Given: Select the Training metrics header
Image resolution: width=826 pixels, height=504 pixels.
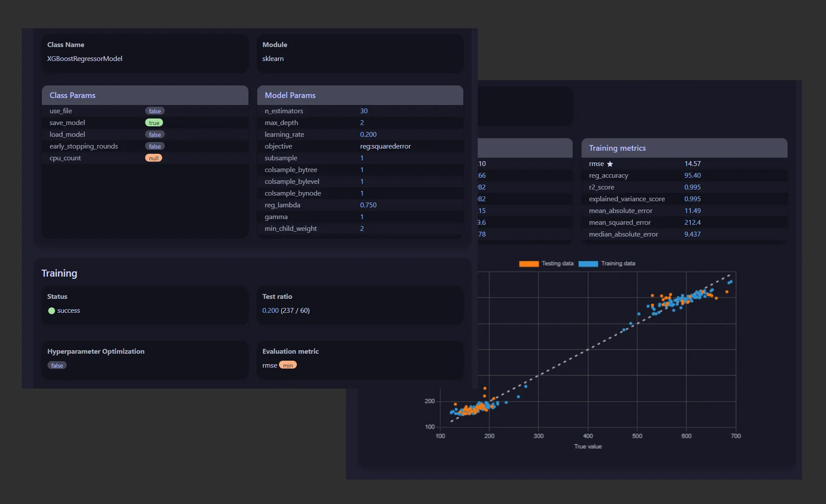Looking at the screenshot, I should coord(684,148).
